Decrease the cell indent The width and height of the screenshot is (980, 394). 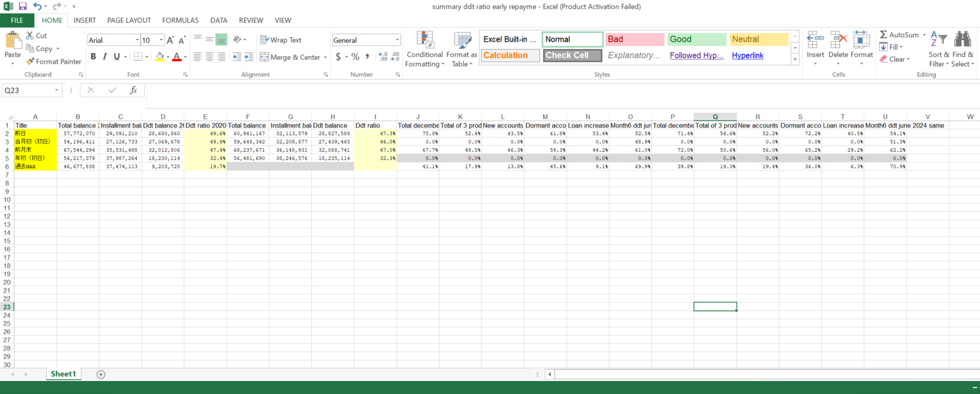tap(237, 57)
